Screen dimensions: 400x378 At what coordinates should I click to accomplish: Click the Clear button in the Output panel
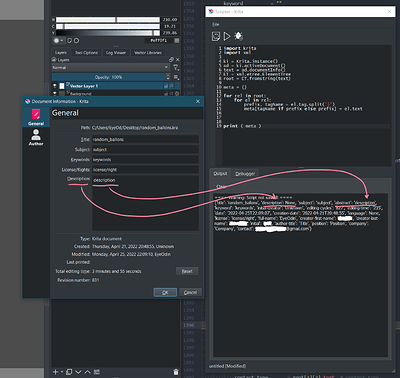222,187
